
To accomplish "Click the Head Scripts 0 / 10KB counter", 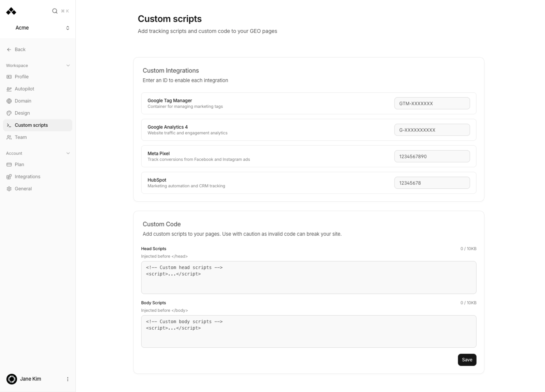I will coord(468,249).
